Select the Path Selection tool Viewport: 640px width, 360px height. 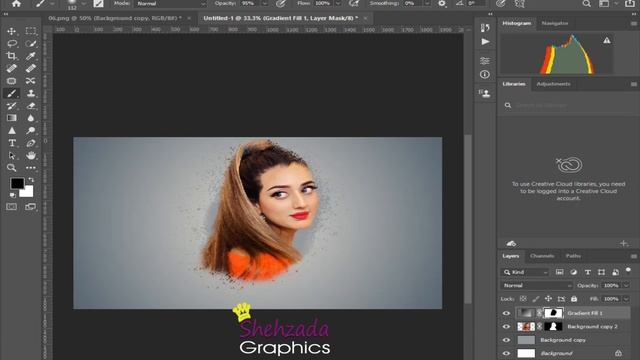[x=11, y=156]
